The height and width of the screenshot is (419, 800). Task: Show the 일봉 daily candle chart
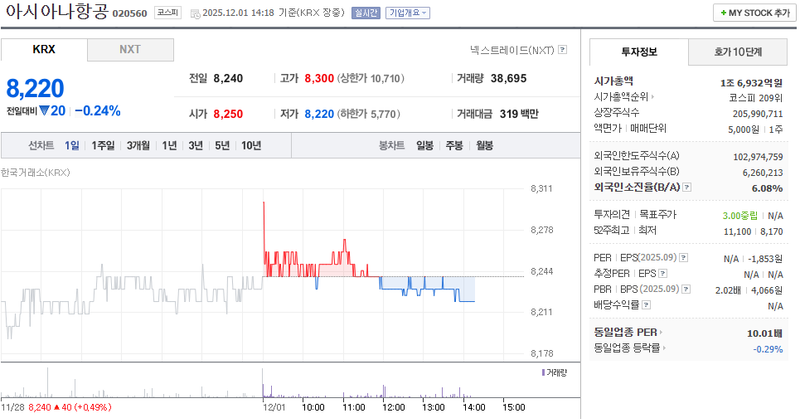[x=424, y=145]
